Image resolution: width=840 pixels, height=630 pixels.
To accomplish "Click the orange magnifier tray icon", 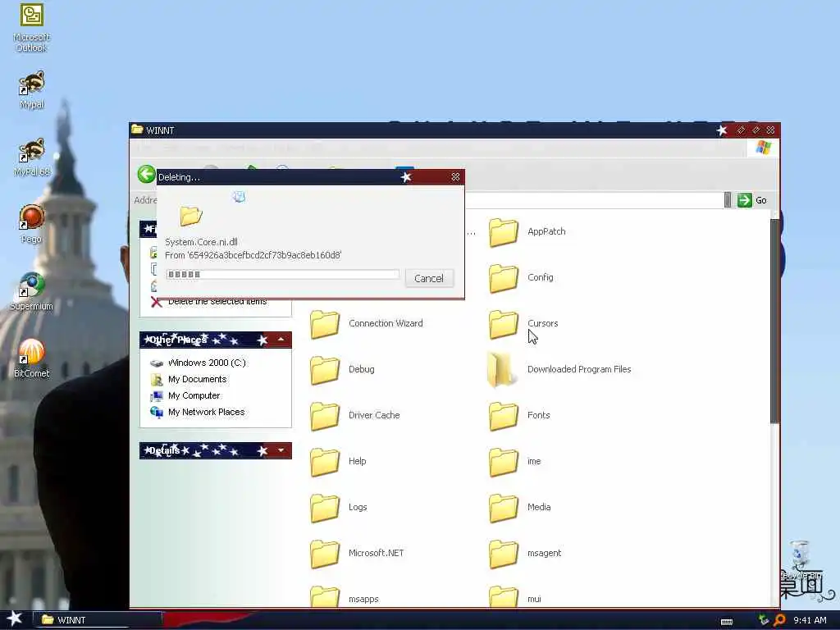I will point(780,620).
